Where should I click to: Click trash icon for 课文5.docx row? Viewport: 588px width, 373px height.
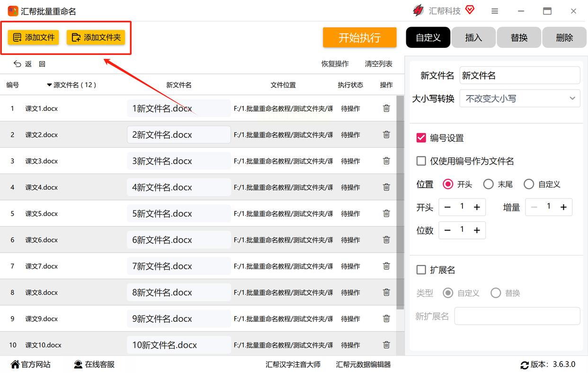coord(386,214)
